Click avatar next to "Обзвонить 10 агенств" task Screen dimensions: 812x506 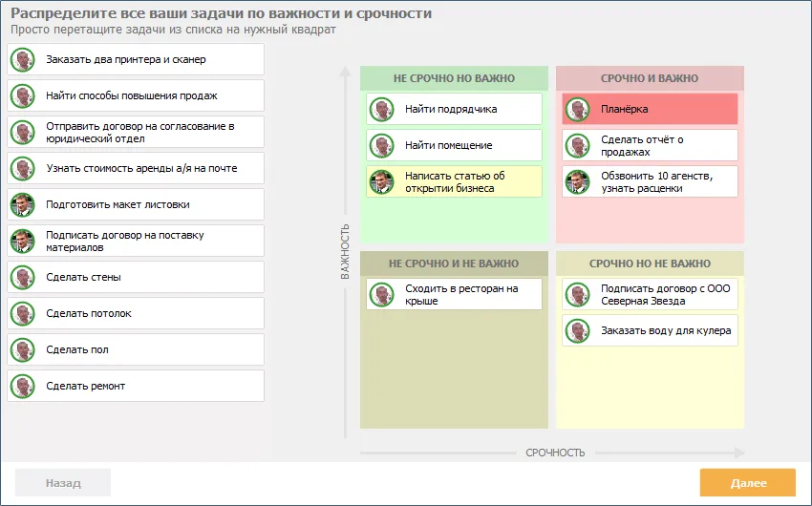coord(576,181)
